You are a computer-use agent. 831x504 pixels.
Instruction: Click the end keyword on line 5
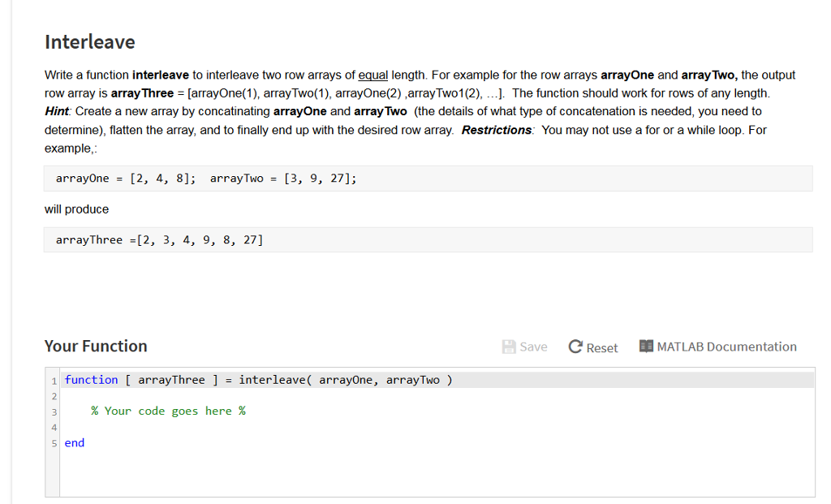point(74,442)
